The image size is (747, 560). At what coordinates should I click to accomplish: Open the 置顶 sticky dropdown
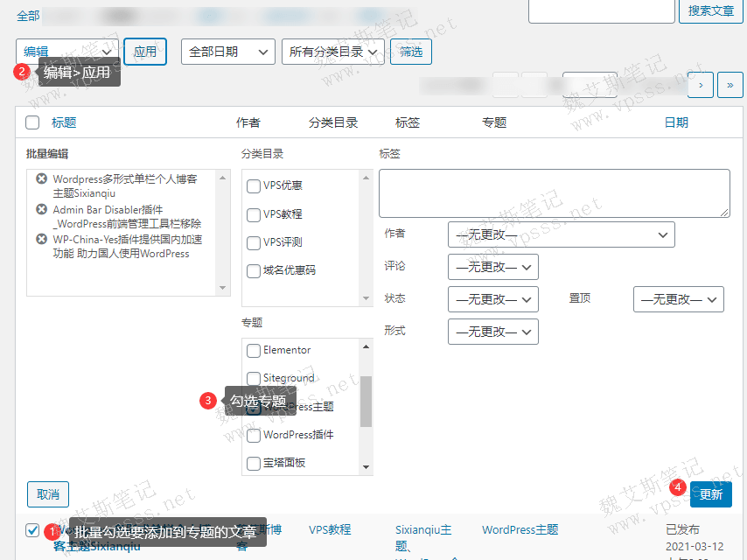coord(678,299)
